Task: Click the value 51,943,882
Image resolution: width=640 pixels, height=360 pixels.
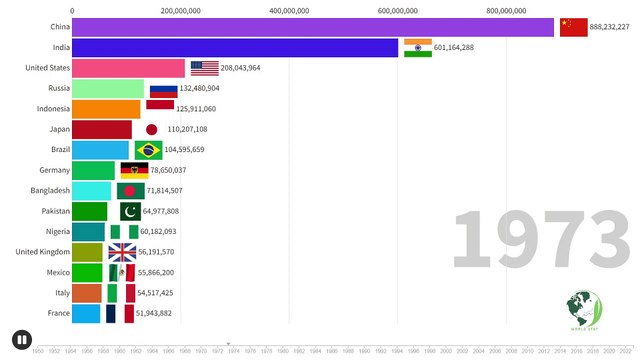Action: pos(153,313)
